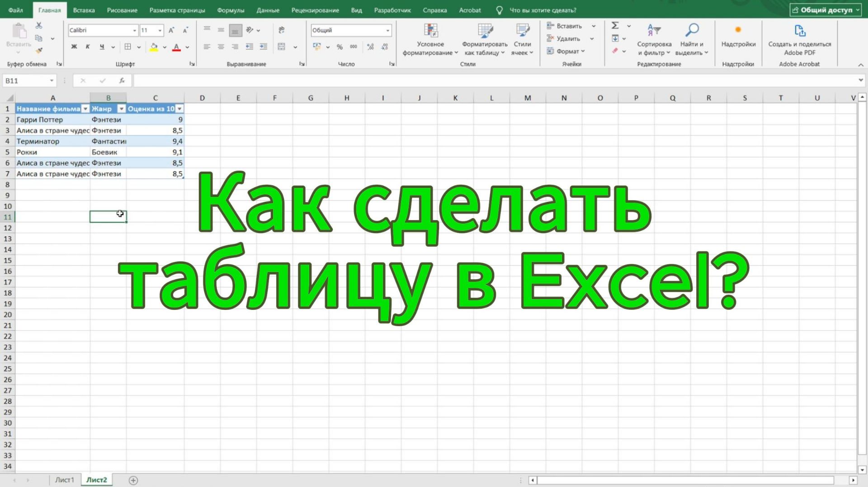Apply the Percent style
The width and height of the screenshot is (868, 487).
click(x=340, y=47)
